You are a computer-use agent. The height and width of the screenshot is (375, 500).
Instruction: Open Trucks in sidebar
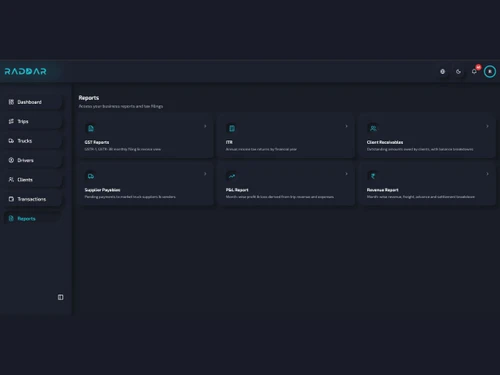[x=33, y=141]
